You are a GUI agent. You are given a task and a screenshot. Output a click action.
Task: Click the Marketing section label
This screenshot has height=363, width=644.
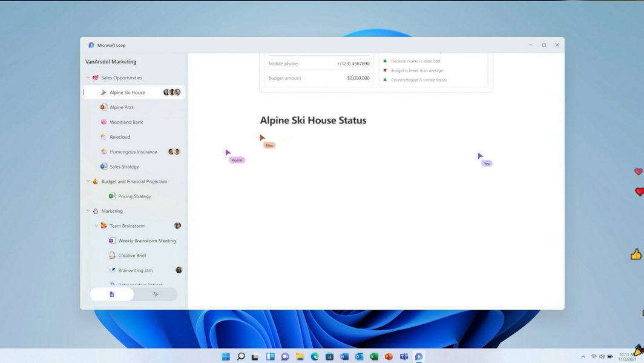[x=112, y=211]
